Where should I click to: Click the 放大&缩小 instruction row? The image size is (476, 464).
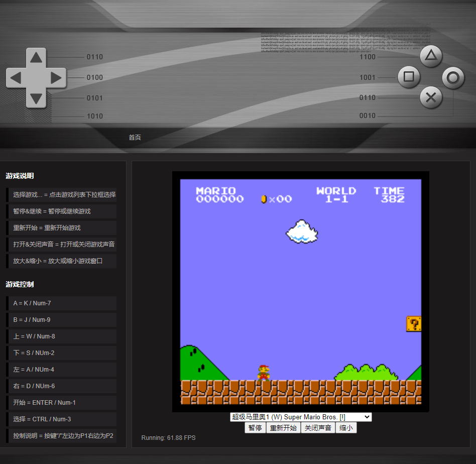61,261
